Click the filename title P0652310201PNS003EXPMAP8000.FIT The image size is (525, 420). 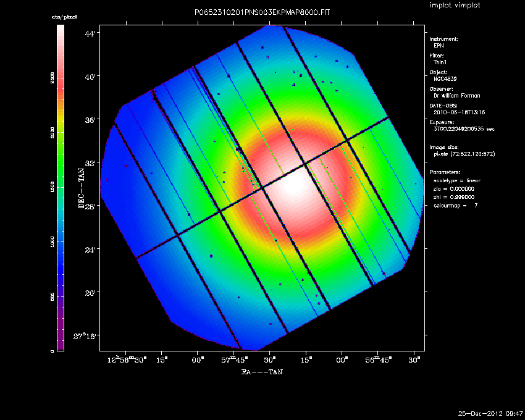(263, 13)
